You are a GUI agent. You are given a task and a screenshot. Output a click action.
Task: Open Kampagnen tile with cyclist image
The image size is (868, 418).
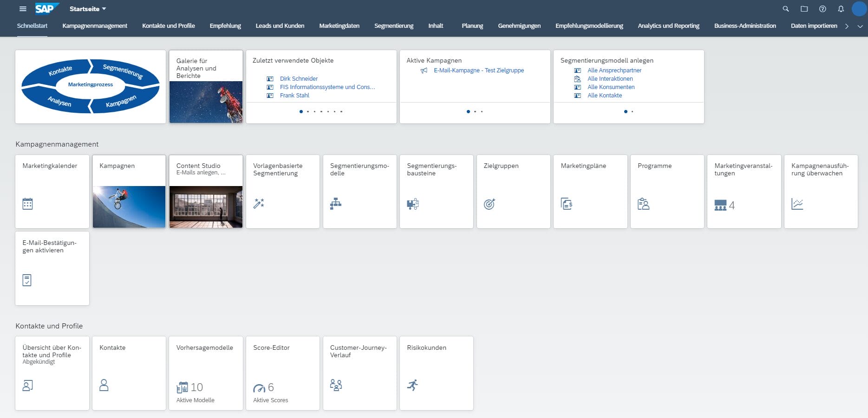[129, 192]
